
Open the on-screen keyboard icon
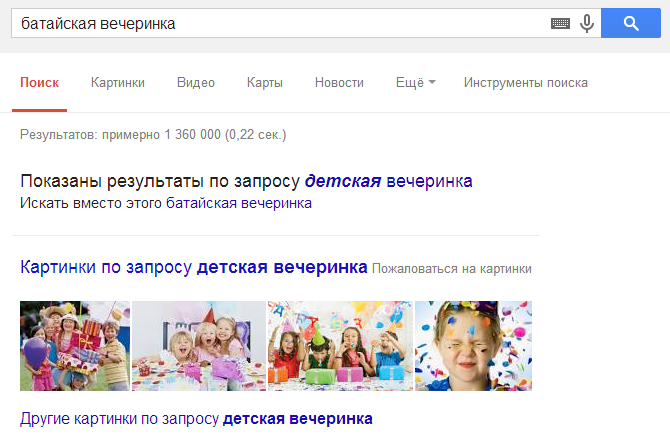point(560,23)
